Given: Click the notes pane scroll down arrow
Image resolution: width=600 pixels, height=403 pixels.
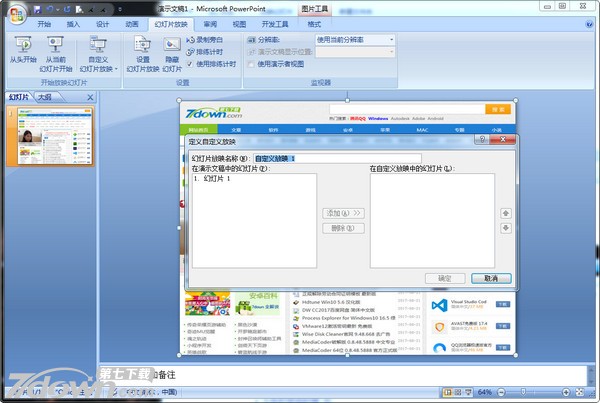Looking at the screenshot, I should 590,380.
